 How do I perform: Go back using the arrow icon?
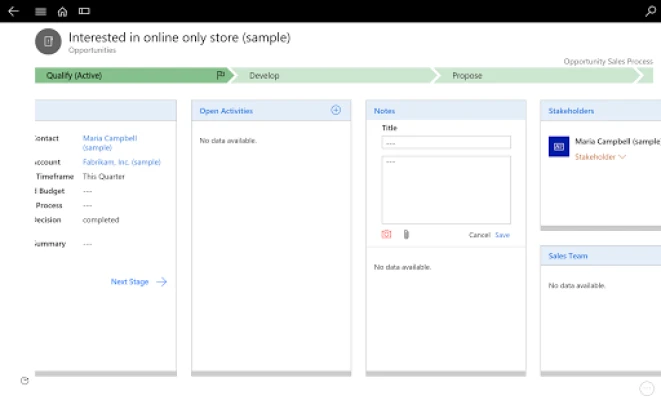[x=13, y=11]
